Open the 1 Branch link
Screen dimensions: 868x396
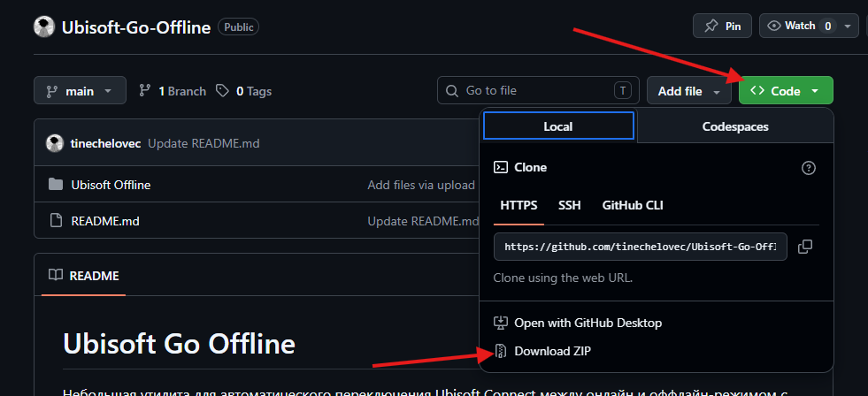tap(173, 91)
